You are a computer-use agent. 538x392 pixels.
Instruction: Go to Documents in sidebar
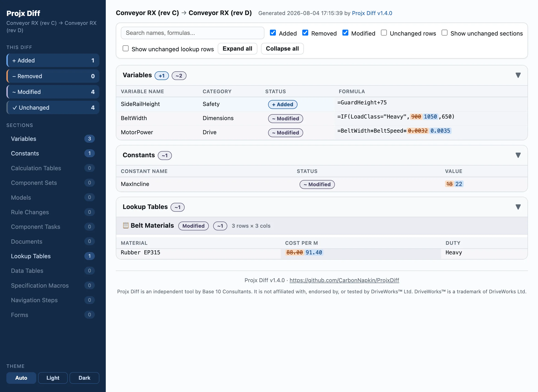pos(53,241)
